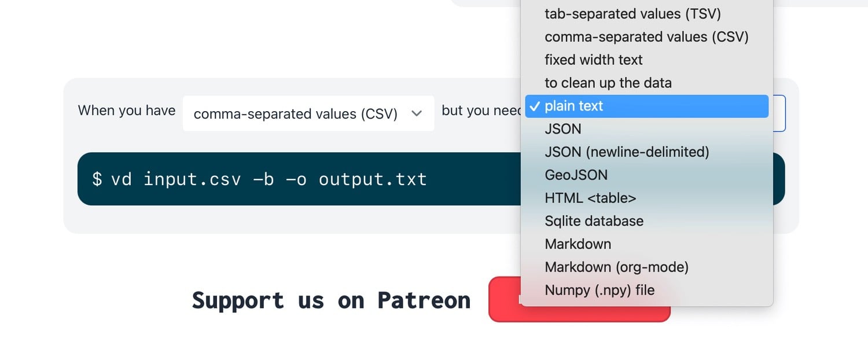Click the 'Support us on Patreon' heading
Viewport: 868px width, 364px height.
[331, 300]
